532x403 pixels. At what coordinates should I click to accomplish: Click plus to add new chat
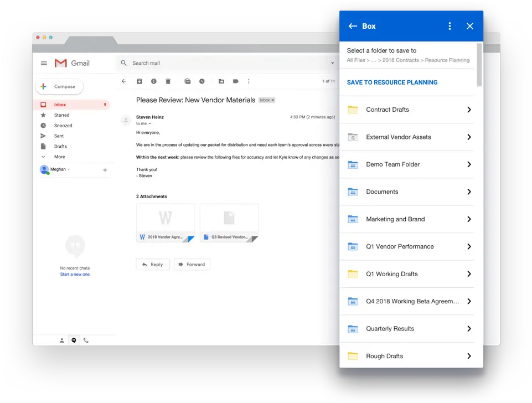(105, 170)
